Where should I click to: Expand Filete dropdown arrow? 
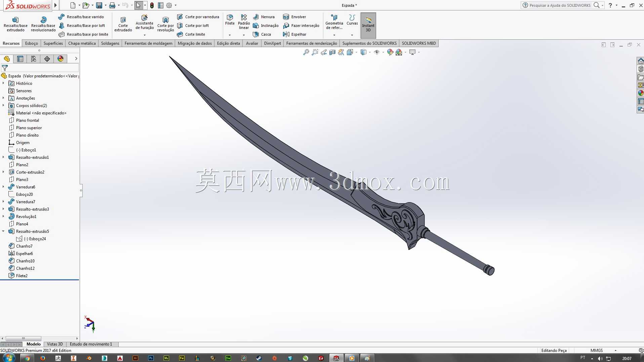pos(230,35)
